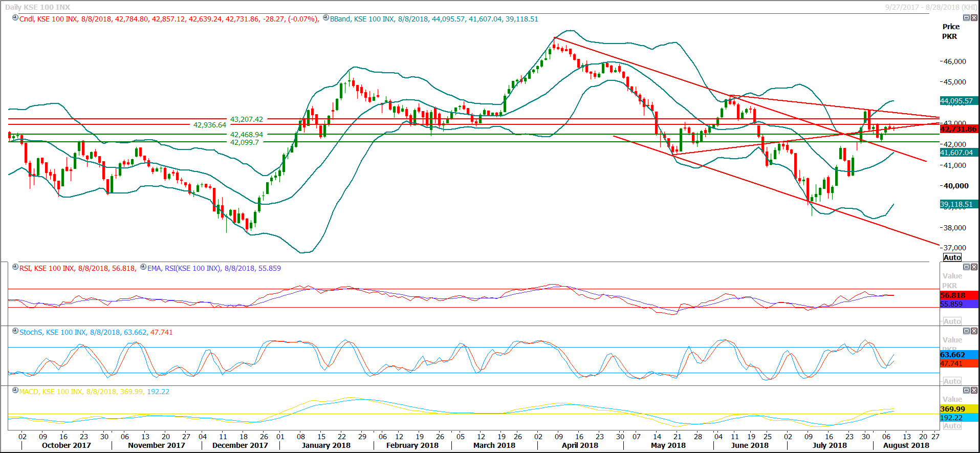The image size is (980, 453).
Task: Click the 55.859 EMA value axis badge
Action: [959, 304]
